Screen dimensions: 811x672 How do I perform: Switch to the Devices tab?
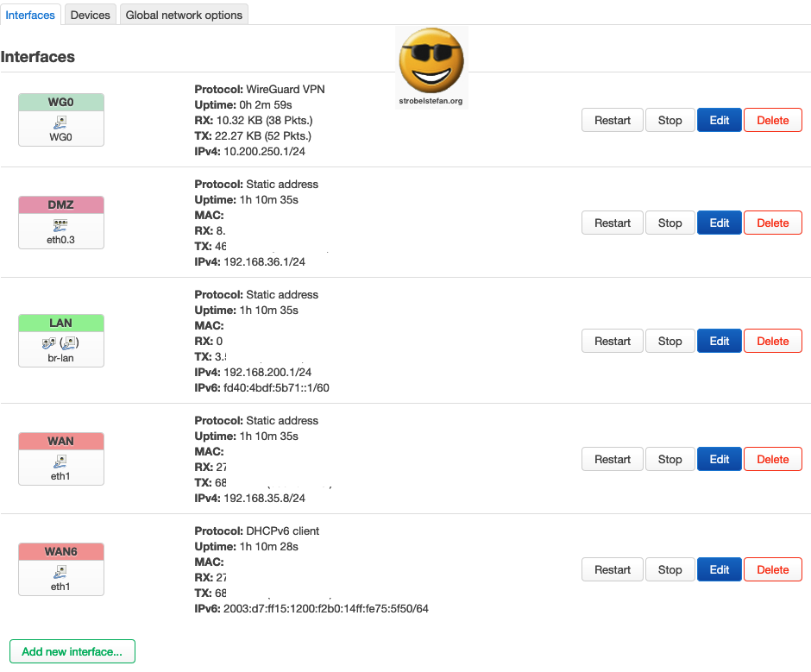point(91,15)
